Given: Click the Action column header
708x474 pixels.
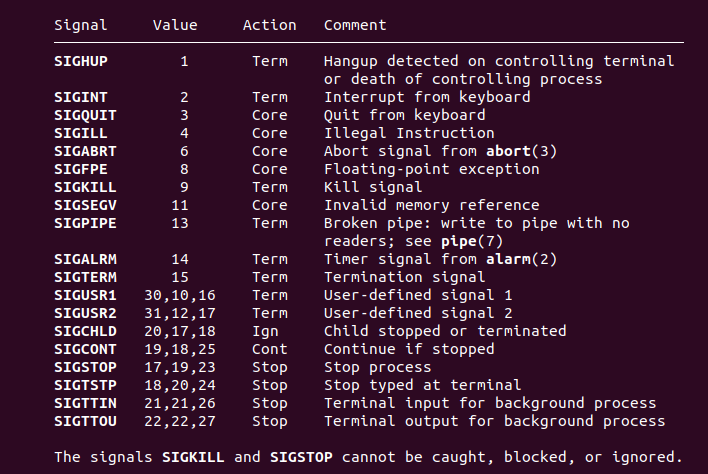Looking at the screenshot, I should tap(270, 25).
